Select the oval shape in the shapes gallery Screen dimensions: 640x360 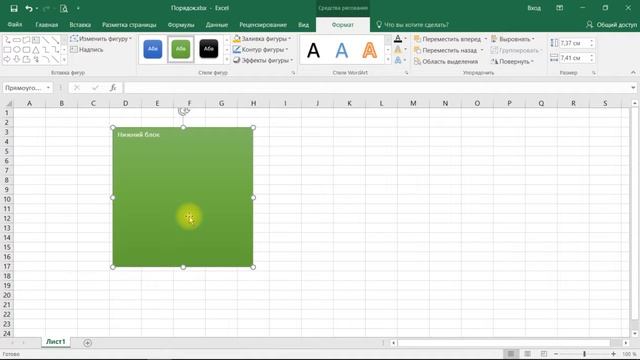pyautogui.click(x=17, y=50)
